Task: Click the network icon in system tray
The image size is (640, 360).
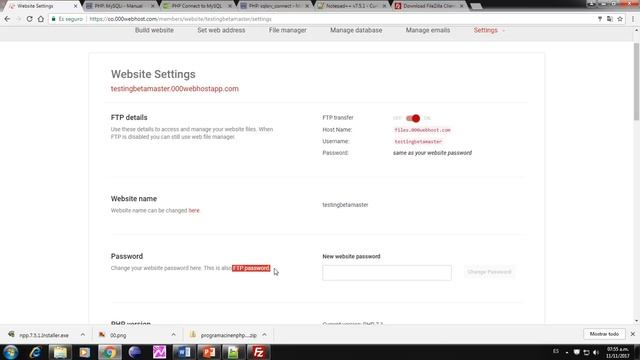Action: click(x=586, y=352)
